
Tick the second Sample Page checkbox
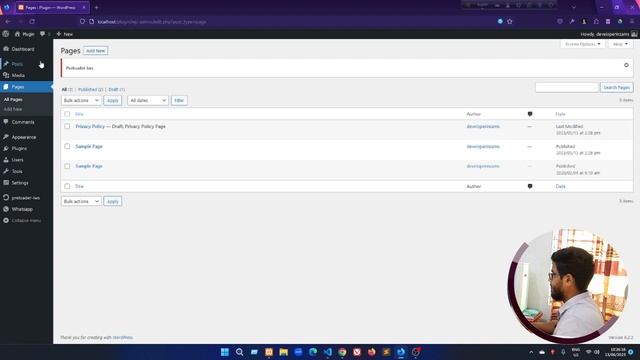tap(67, 167)
